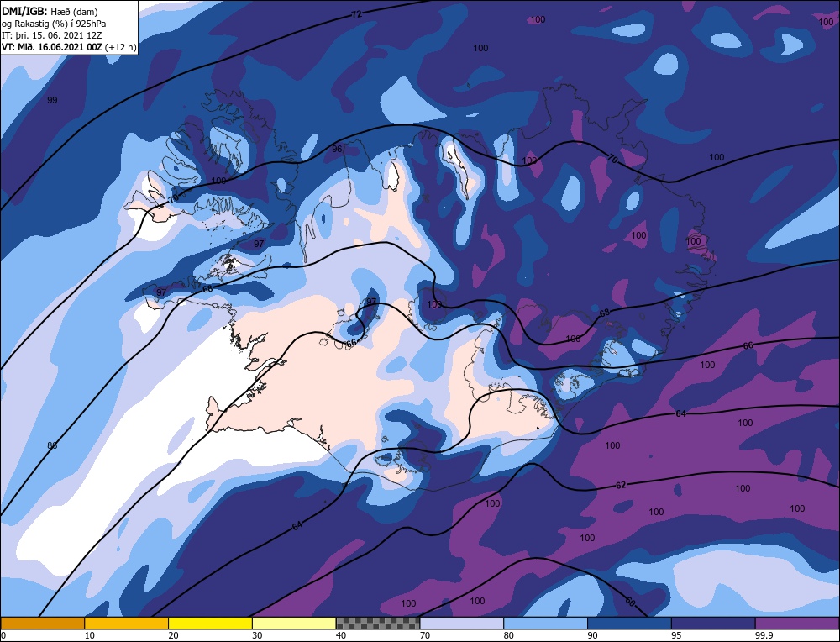Click the 'DMI/IGB: Hæð (dam)' title line
Image resolution: width=840 pixels, height=642 pixels.
coord(50,11)
